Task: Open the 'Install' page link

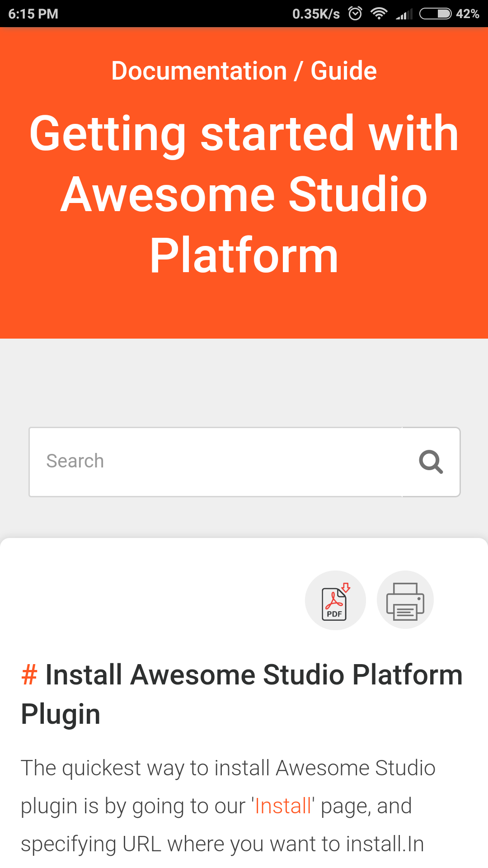Action: pos(283,806)
